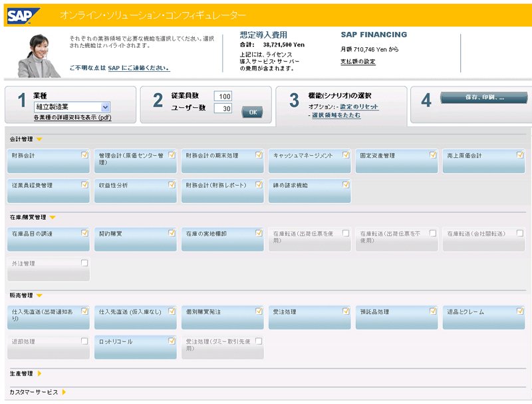Image resolution: width=532 pixels, height=404 pixels.
Task: Check the 返却処理 checkbox
Action: tap(84, 341)
